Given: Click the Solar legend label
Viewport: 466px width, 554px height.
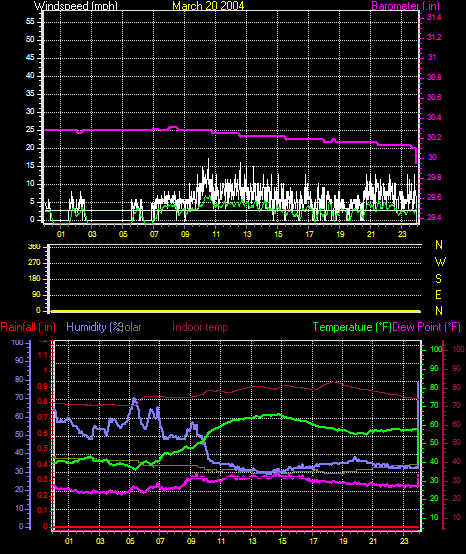Looking at the screenshot, I should coord(131,327).
